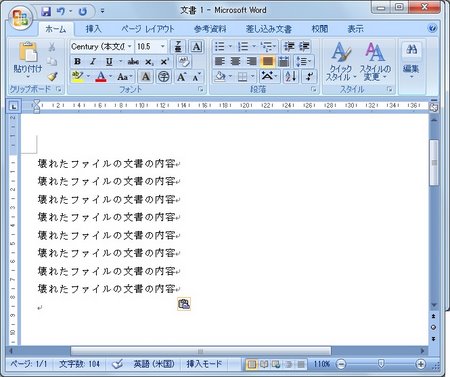Open the Paste Options smart tag
Screen dimensions: 450x377
[x=184, y=304]
